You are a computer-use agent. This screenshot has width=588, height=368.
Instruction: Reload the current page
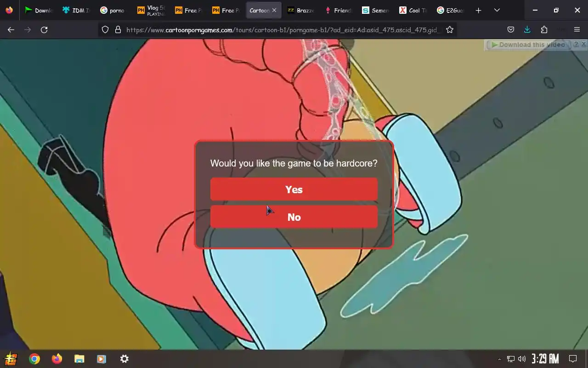pyautogui.click(x=44, y=29)
